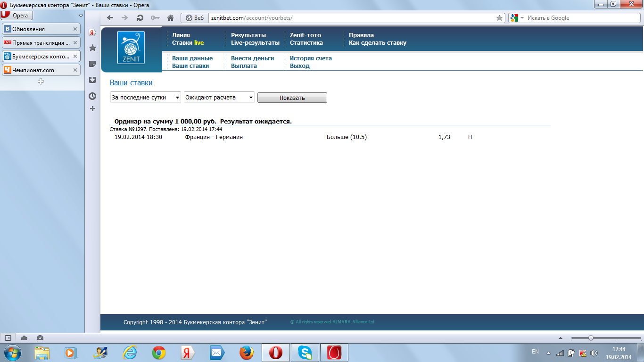
Task: Open the Downloads panel in sidebar
Action: pyautogui.click(x=93, y=80)
